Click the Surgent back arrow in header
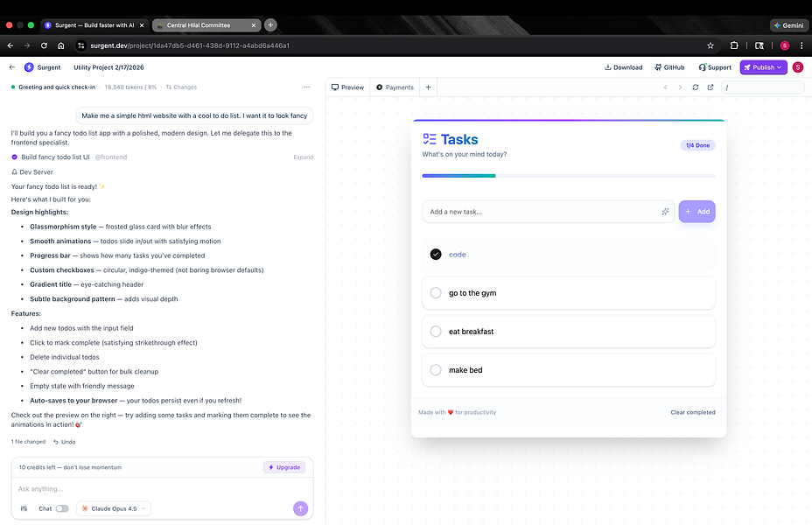Viewport: 812px width, 525px height. click(12, 67)
